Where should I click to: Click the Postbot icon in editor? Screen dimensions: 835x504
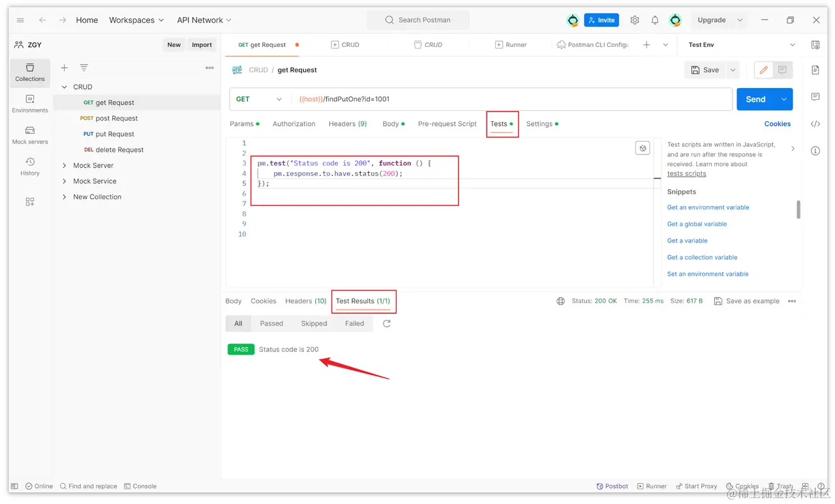pos(643,148)
